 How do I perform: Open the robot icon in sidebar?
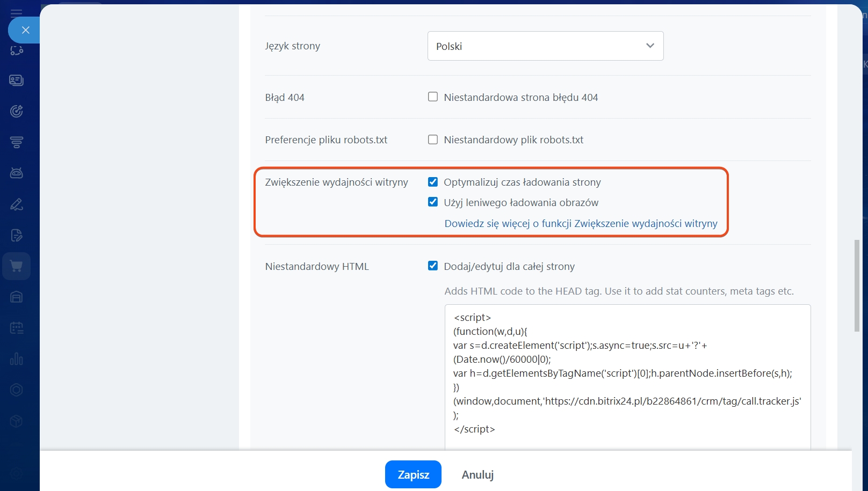point(17,173)
